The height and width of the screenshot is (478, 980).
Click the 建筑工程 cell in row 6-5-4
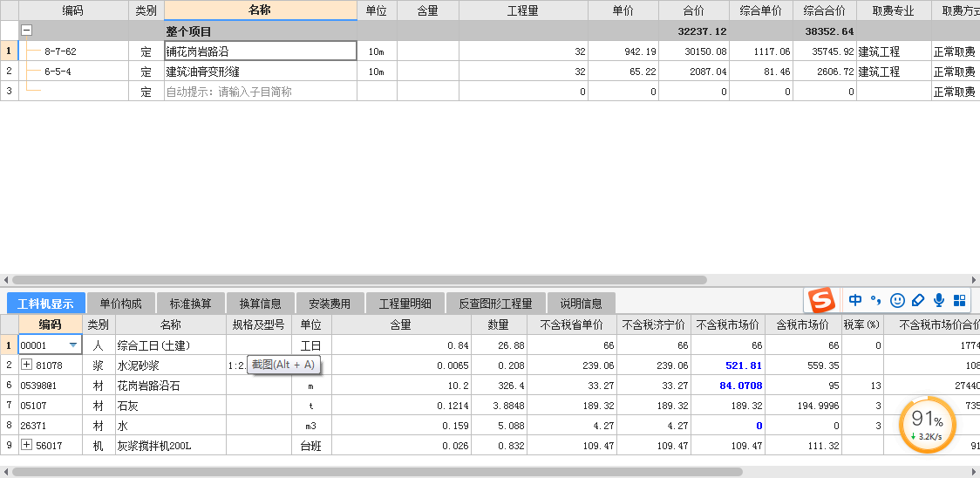(894, 72)
